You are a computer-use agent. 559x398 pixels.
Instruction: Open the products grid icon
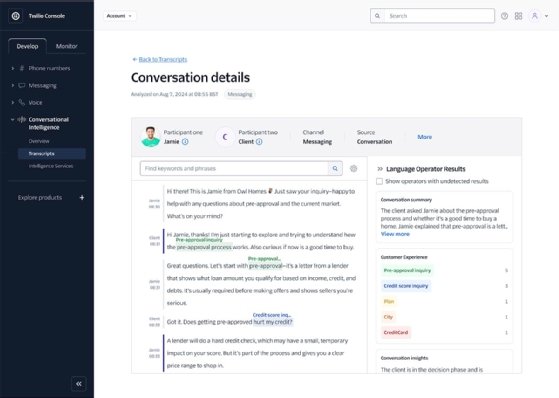[518, 16]
